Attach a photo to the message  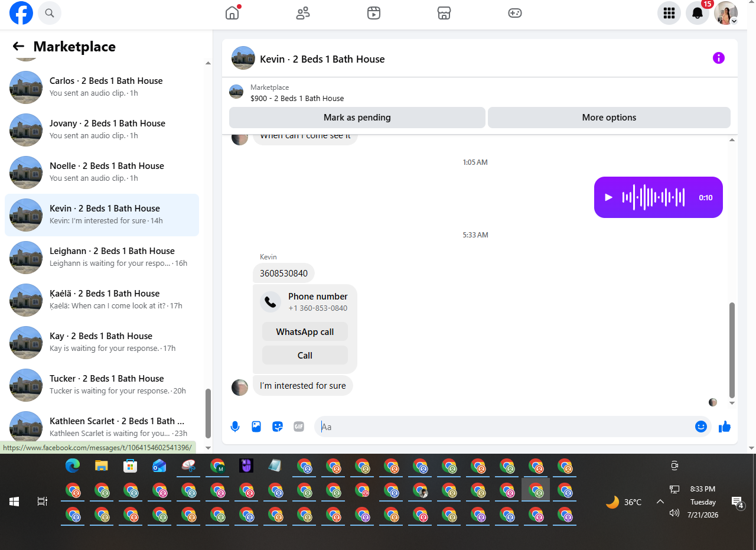256,427
